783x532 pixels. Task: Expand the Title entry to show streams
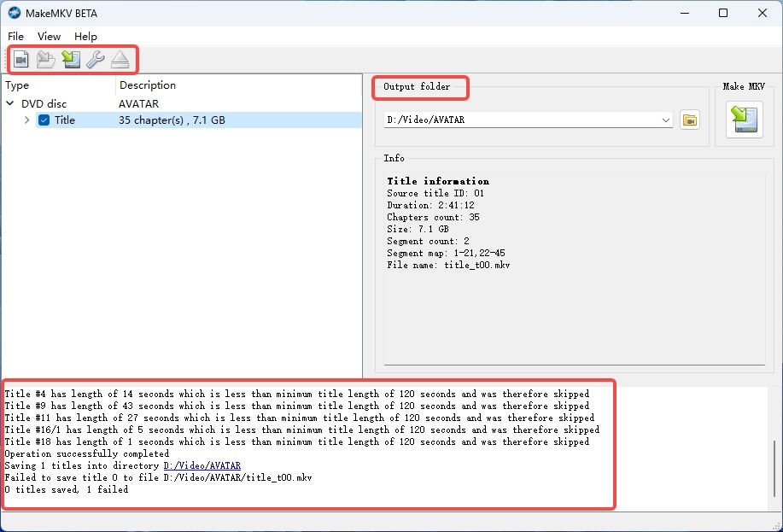coord(26,120)
